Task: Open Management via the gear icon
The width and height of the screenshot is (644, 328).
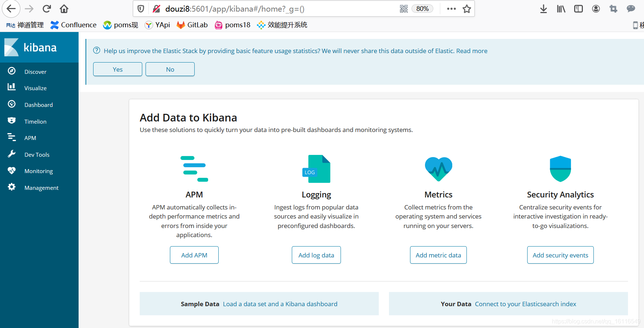Action: pos(11,187)
